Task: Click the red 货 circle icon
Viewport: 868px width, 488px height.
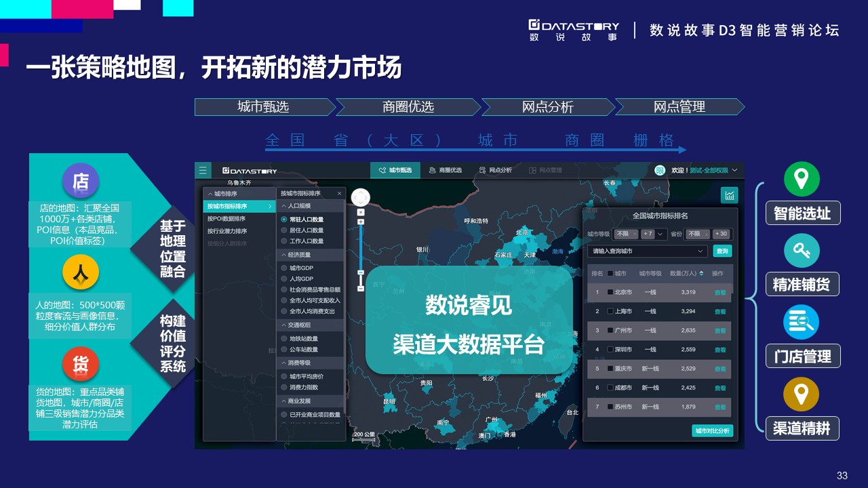Action: [x=81, y=365]
